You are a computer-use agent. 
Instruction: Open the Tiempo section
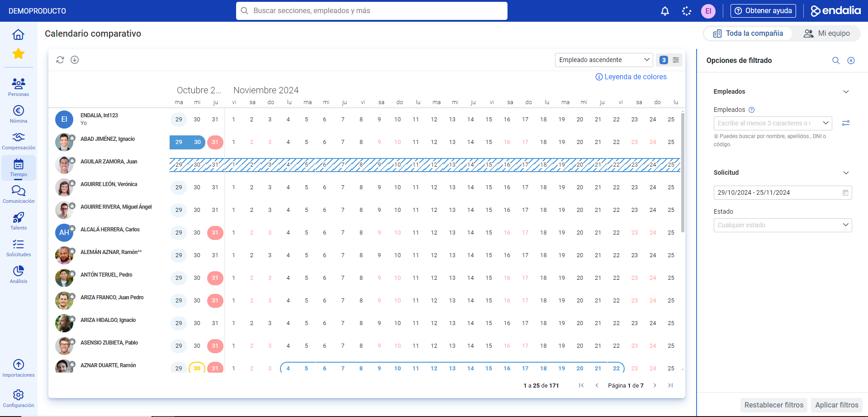point(19,168)
